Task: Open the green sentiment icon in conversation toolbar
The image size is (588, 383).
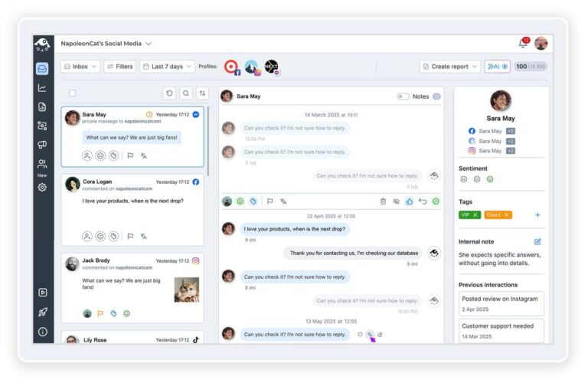Action: pyautogui.click(x=240, y=201)
